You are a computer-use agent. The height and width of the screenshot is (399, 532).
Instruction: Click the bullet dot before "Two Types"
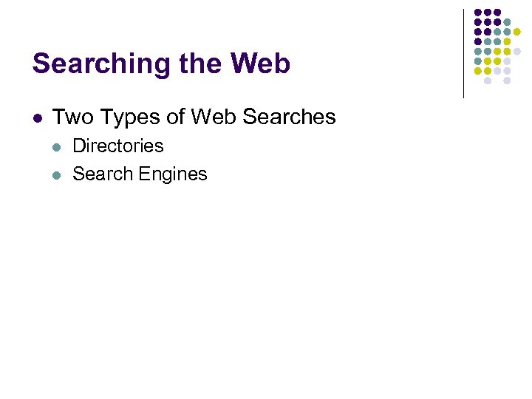(37, 117)
